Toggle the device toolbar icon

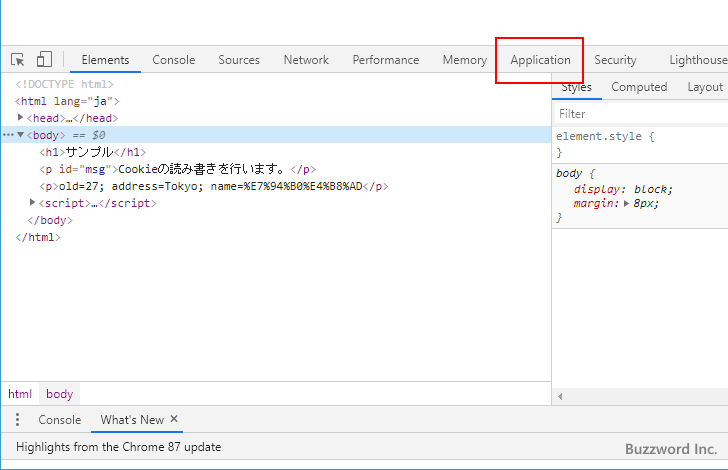(44, 59)
